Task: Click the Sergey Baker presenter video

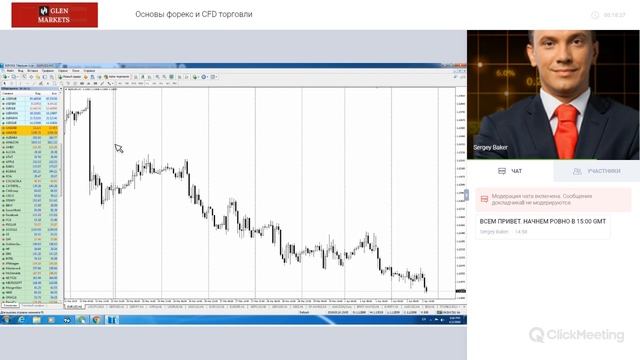Action: (553, 95)
